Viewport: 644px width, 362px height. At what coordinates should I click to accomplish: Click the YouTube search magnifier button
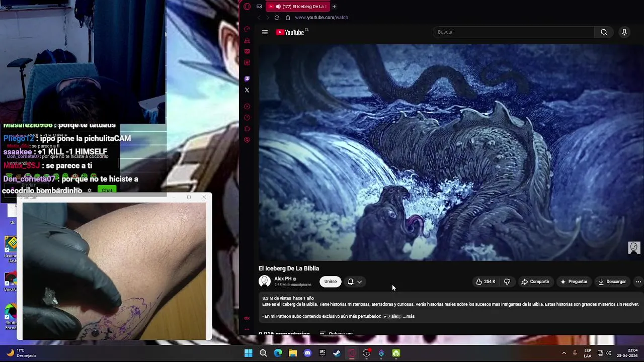click(604, 32)
